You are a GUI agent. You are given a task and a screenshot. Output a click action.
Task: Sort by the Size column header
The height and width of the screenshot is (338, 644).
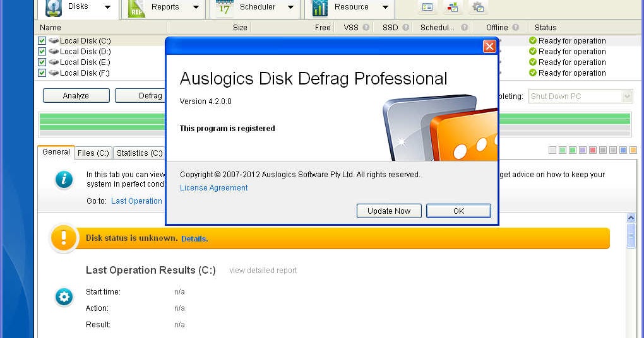(208, 28)
